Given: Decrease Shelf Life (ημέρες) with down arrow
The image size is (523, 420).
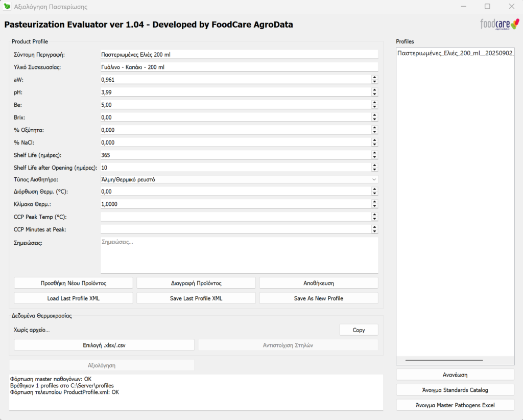Looking at the screenshot, I should pos(374,157).
